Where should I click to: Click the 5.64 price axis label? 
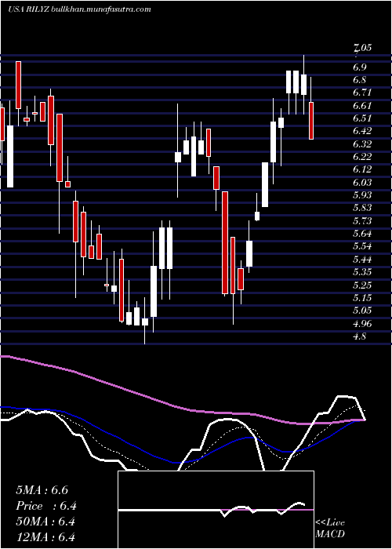(361, 234)
